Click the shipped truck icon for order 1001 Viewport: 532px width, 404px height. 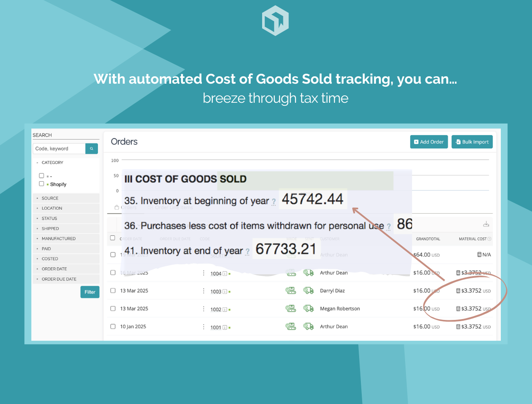(x=308, y=326)
